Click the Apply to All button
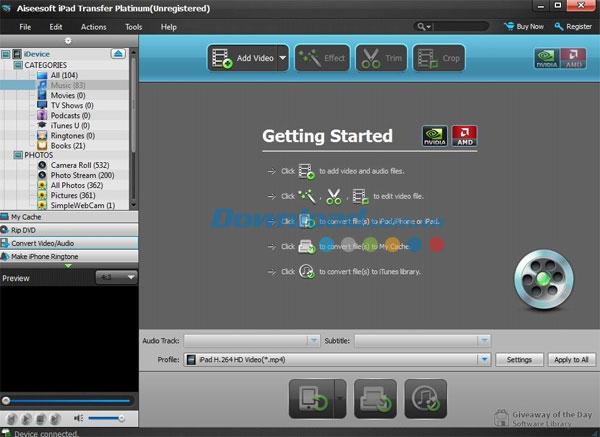This screenshot has height=437, width=600. click(571, 359)
